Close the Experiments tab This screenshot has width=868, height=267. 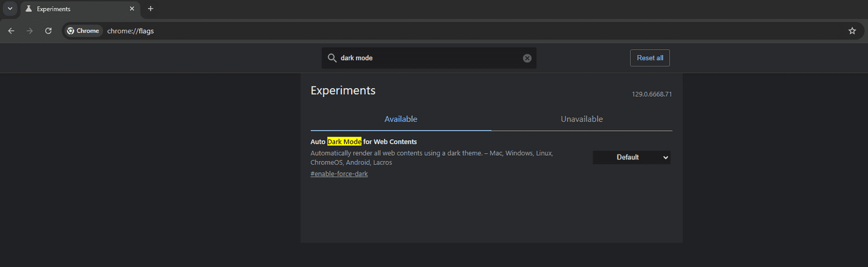click(x=132, y=9)
